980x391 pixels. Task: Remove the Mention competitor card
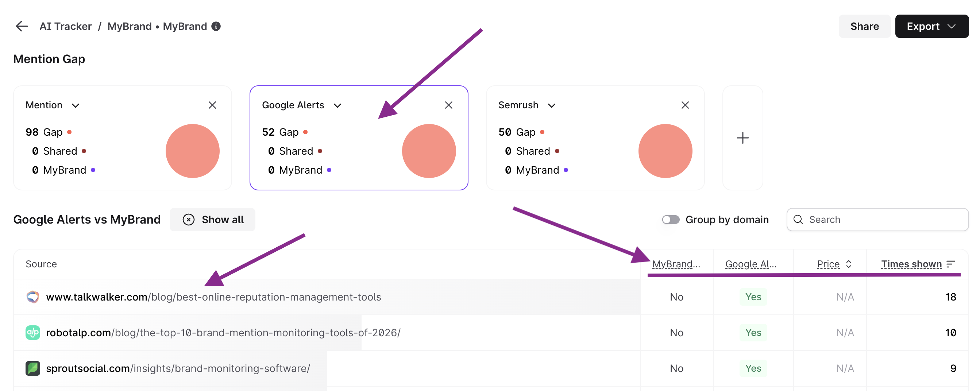coord(212,105)
